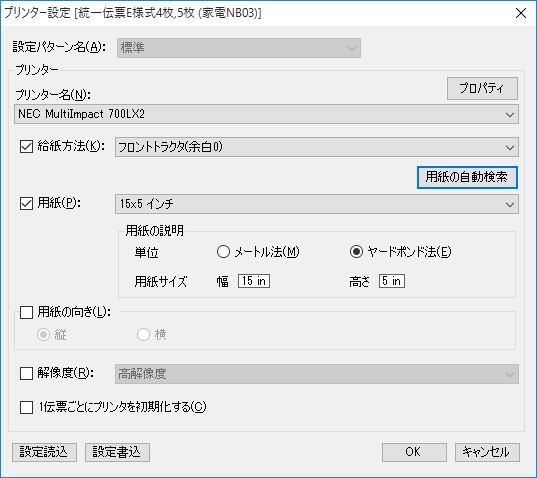Screen dimensions: 537x478
Task: Click the 設定書込 button
Action: click(117, 452)
